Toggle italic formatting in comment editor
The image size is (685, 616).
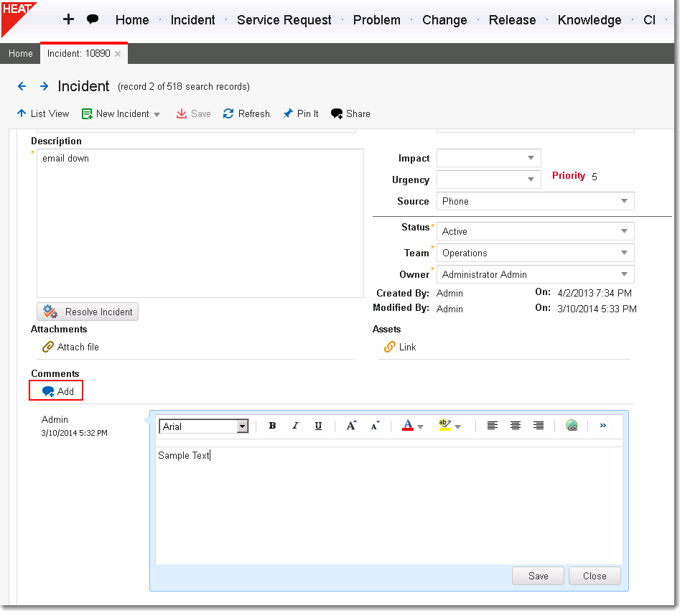pyautogui.click(x=295, y=426)
